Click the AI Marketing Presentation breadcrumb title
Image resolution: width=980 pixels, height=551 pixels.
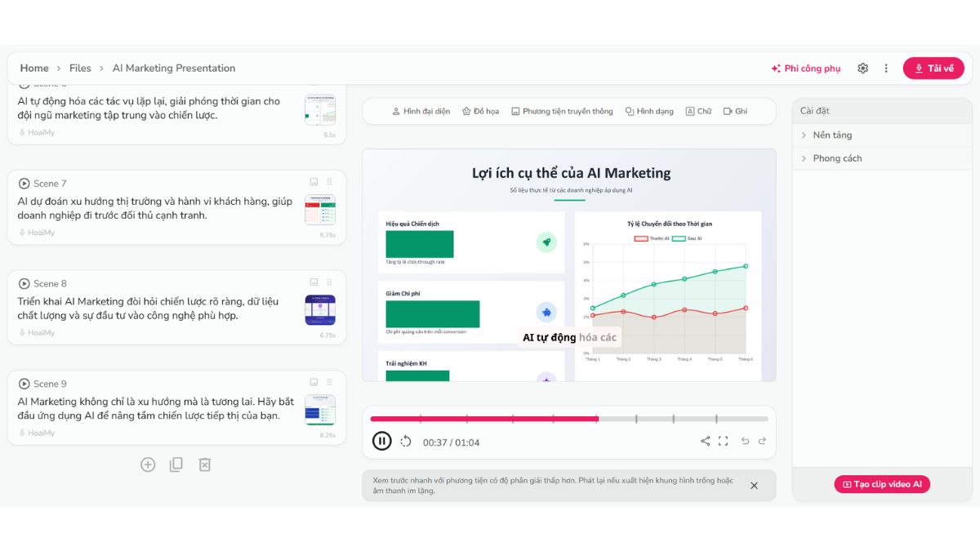coord(174,69)
